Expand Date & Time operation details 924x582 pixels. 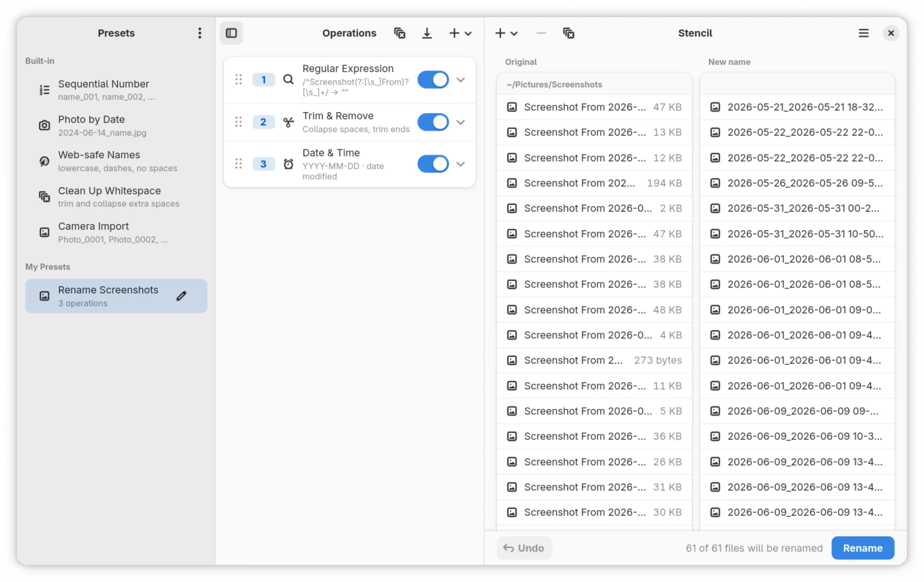click(x=461, y=164)
